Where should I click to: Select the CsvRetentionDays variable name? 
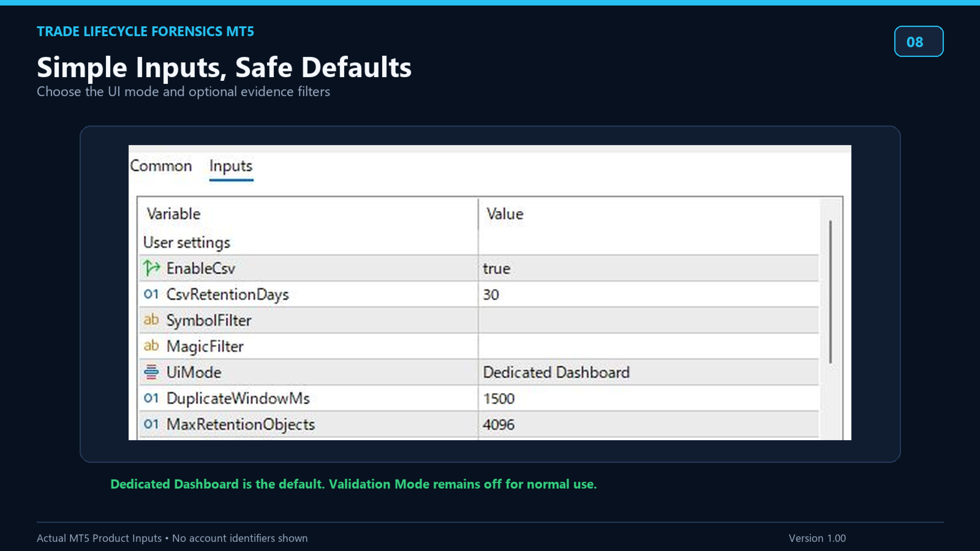click(x=227, y=294)
